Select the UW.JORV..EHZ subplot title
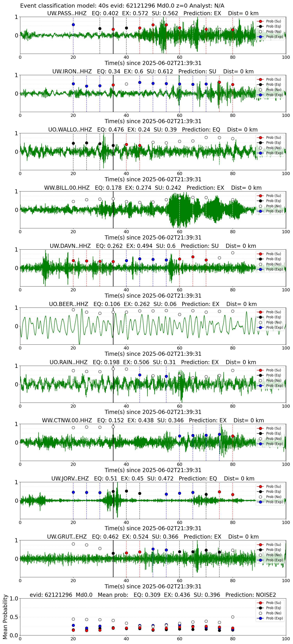Image resolution: width=293 pixels, height=644 pixels. pos(153,479)
